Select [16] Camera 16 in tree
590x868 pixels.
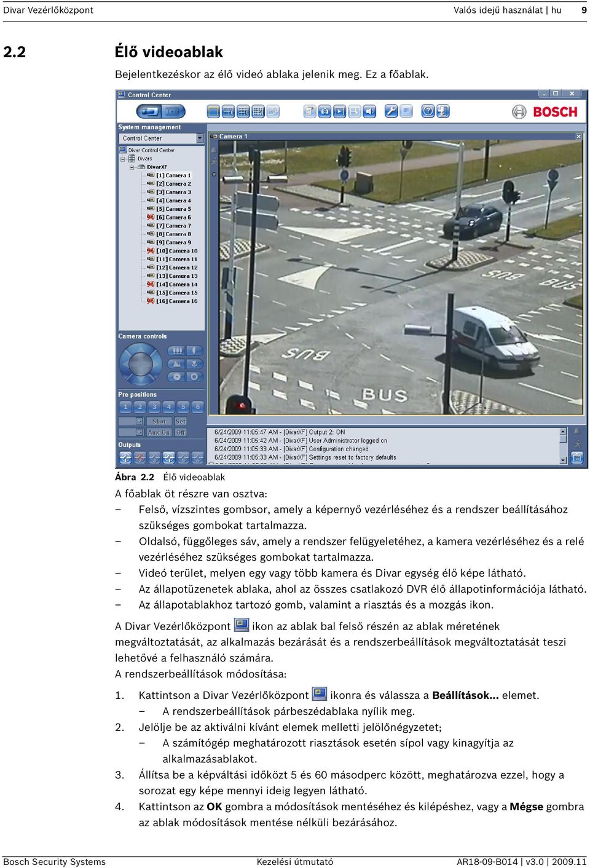tap(176, 301)
